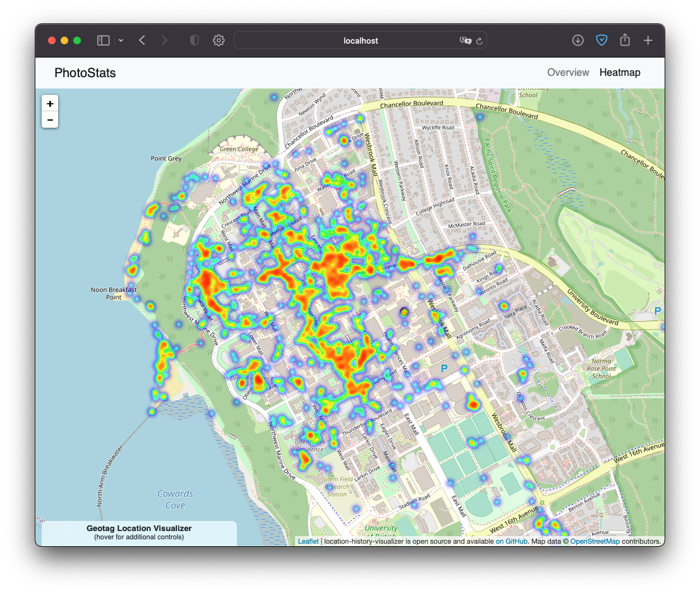This screenshot has width=700, height=593.
Task: Toggle the Safari sidebar icon
Action: pos(103,40)
